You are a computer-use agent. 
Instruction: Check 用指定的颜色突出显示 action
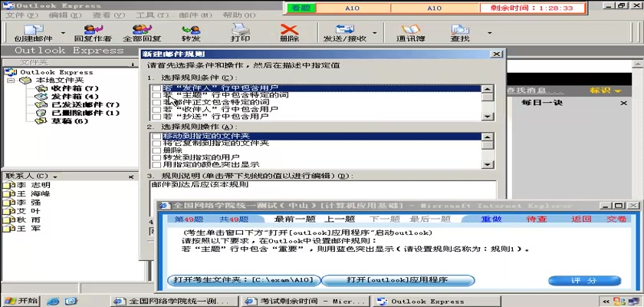pyautogui.click(x=156, y=164)
